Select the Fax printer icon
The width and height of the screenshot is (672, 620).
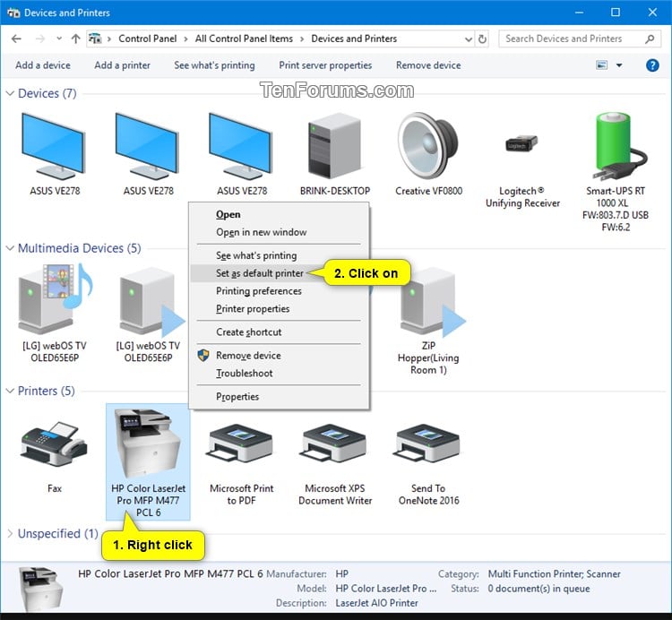coord(54,444)
